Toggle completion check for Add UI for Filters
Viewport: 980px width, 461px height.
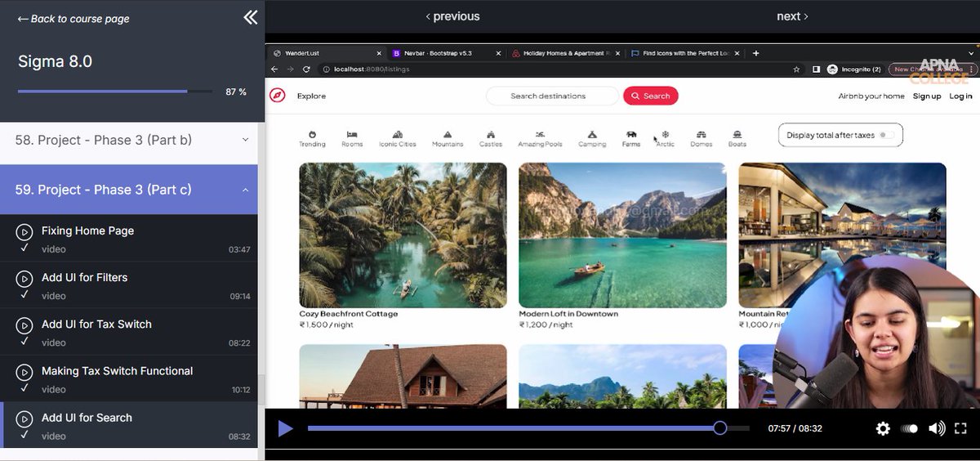[x=24, y=293]
